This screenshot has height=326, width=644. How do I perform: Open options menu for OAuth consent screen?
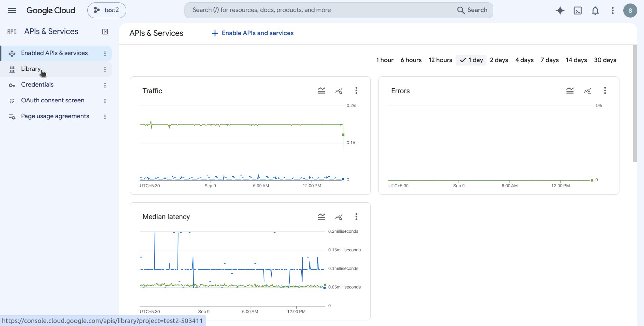point(105,101)
